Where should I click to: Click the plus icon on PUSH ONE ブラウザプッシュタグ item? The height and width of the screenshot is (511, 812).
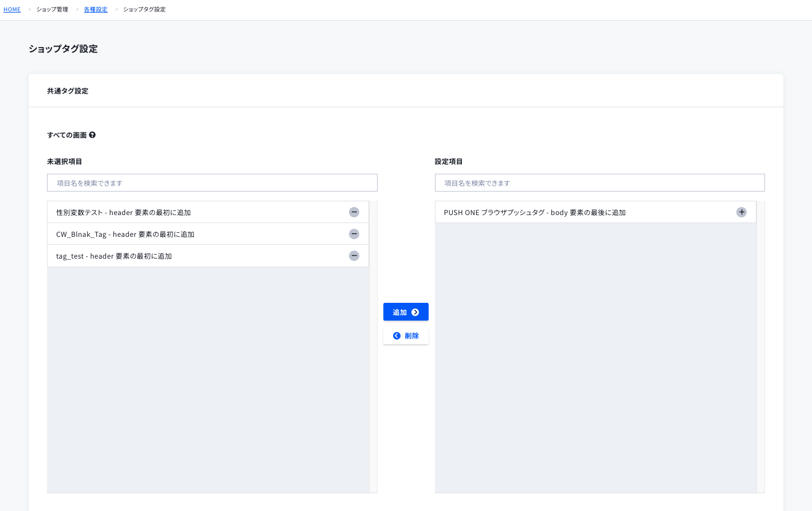pyautogui.click(x=742, y=212)
